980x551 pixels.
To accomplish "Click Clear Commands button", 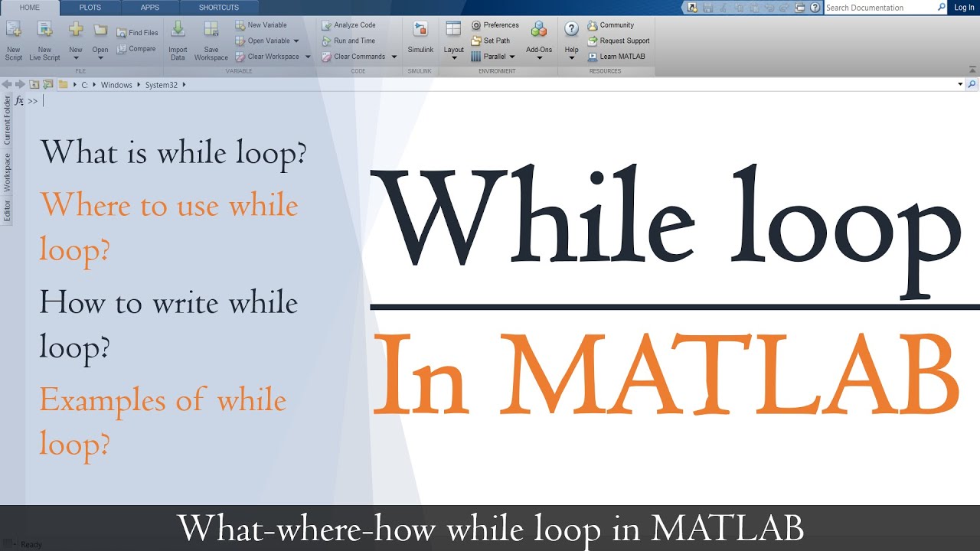I will click(x=354, y=57).
